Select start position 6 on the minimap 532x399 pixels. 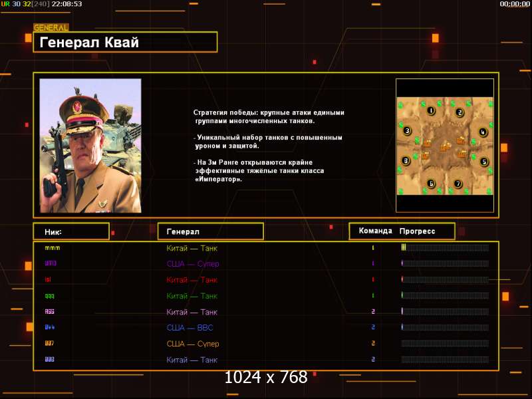pyautogui.click(x=431, y=184)
